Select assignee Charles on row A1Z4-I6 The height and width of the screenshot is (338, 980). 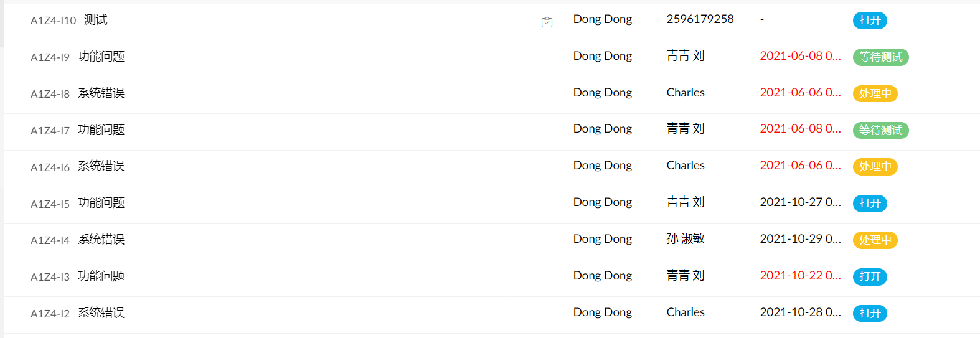(x=685, y=166)
